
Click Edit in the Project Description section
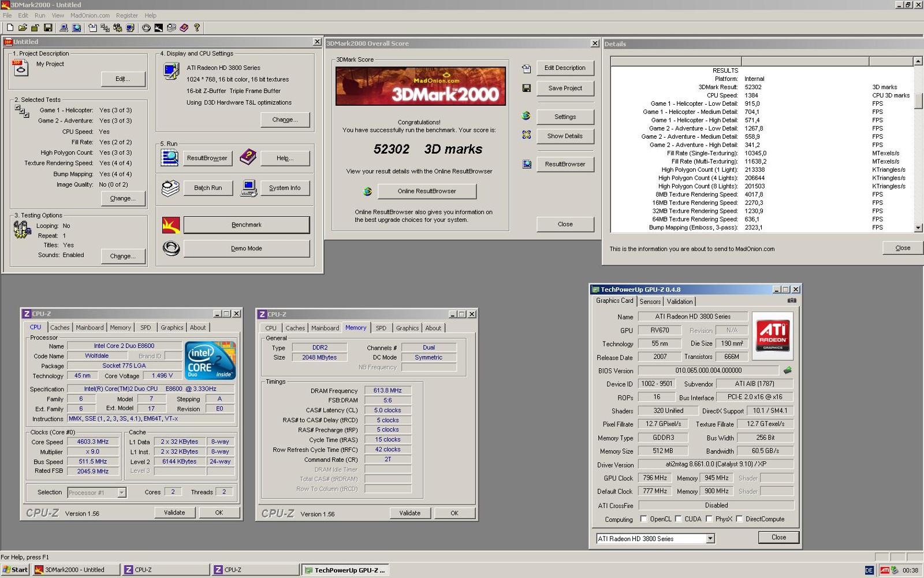pos(123,79)
